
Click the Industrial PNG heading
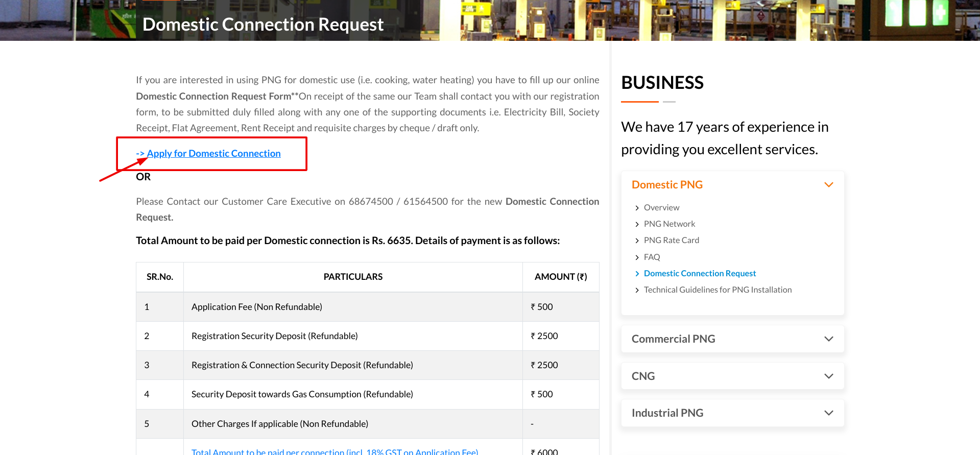coord(667,413)
